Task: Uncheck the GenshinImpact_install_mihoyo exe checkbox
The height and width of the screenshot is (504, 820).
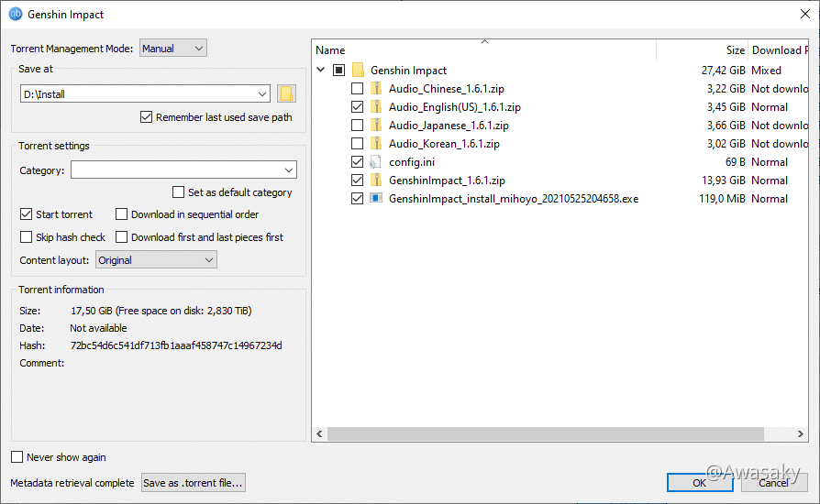Action: tap(357, 199)
